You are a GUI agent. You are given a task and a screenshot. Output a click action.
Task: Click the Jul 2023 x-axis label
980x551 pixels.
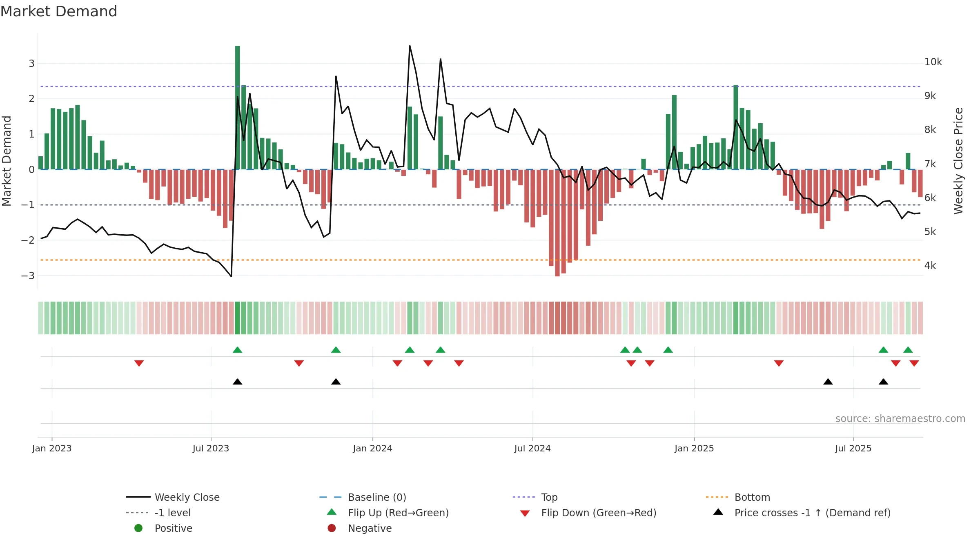[211, 448]
